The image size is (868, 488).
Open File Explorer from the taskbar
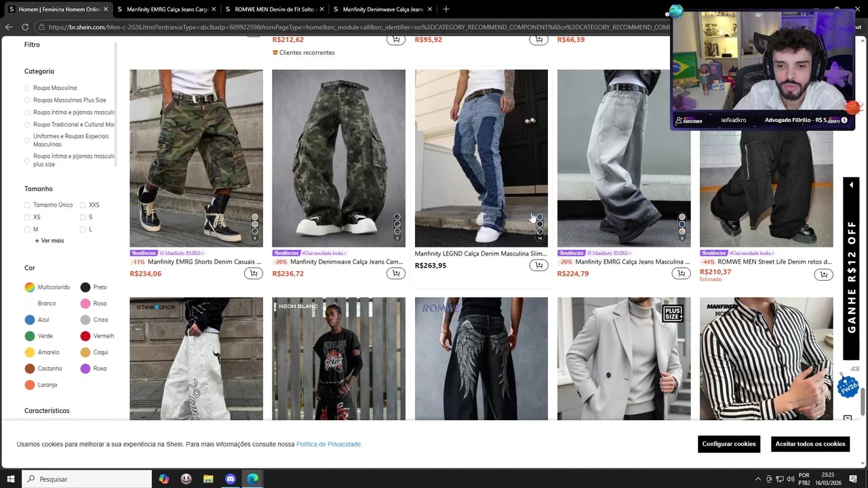pos(208,479)
